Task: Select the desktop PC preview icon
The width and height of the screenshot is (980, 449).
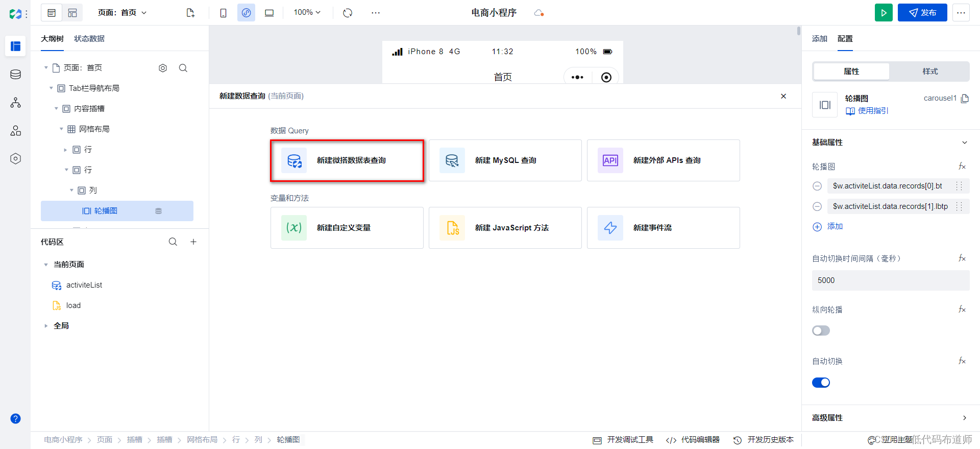Action: (x=269, y=13)
